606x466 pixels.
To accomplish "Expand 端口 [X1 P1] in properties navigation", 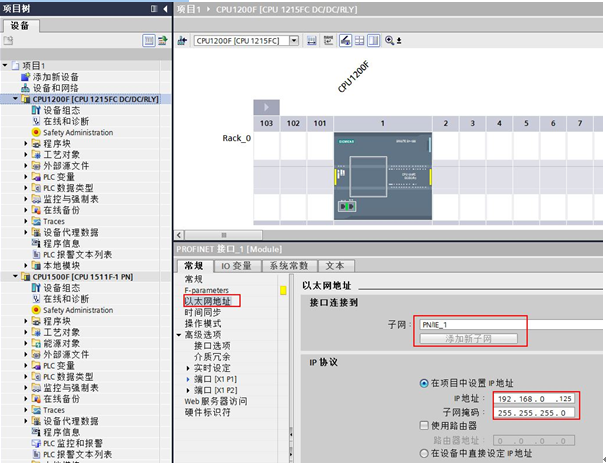I will pos(188,379).
